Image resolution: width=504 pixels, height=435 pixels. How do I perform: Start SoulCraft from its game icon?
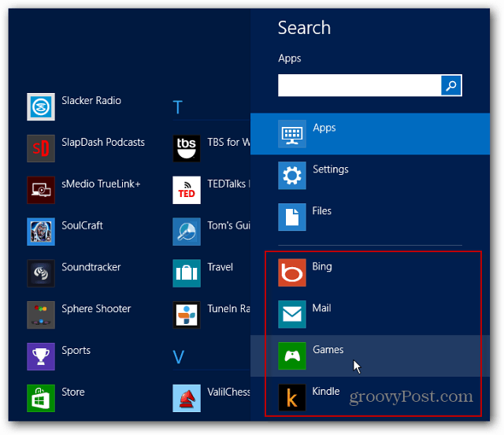(41, 232)
